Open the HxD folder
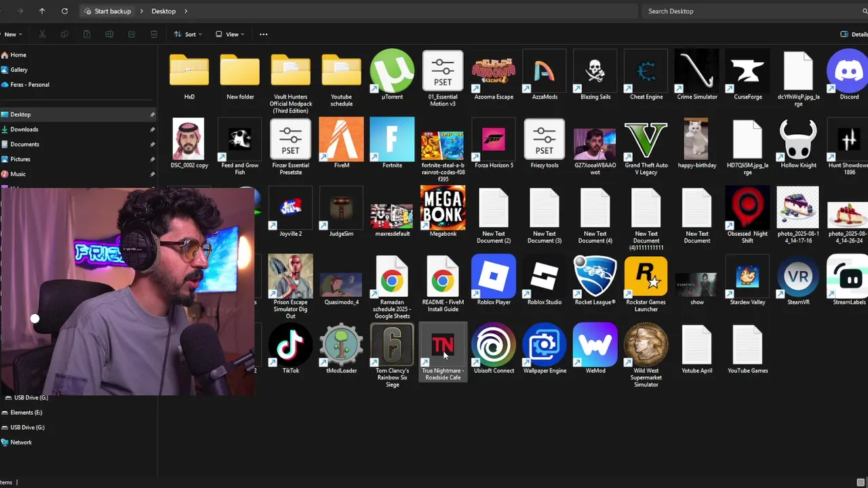Viewport: 868px width, 488px height. click(x=189, y=76)
